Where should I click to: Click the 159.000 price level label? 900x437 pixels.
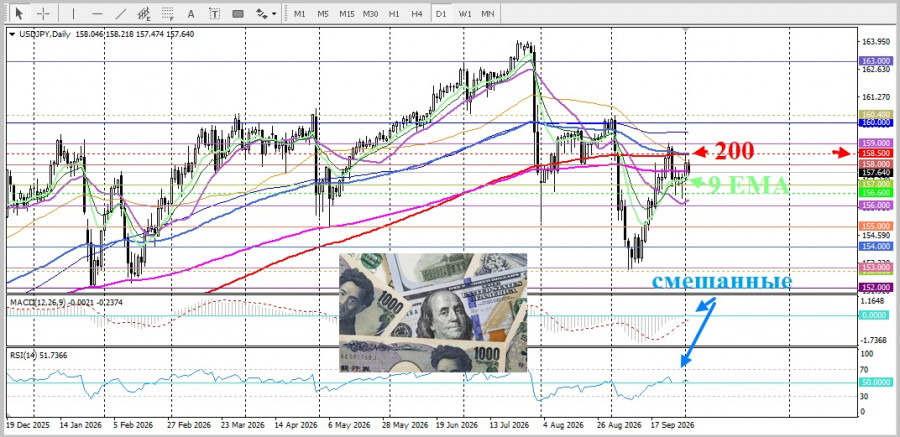[876, 143]
